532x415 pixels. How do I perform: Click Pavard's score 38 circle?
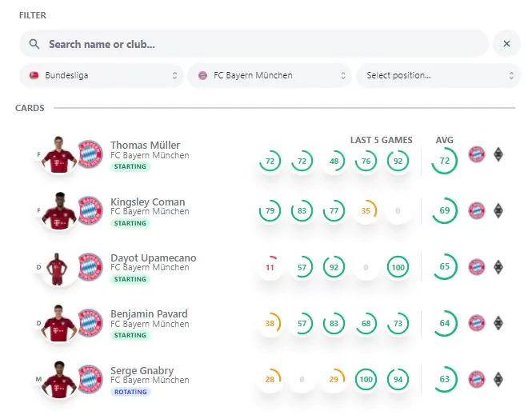(270, 323)
